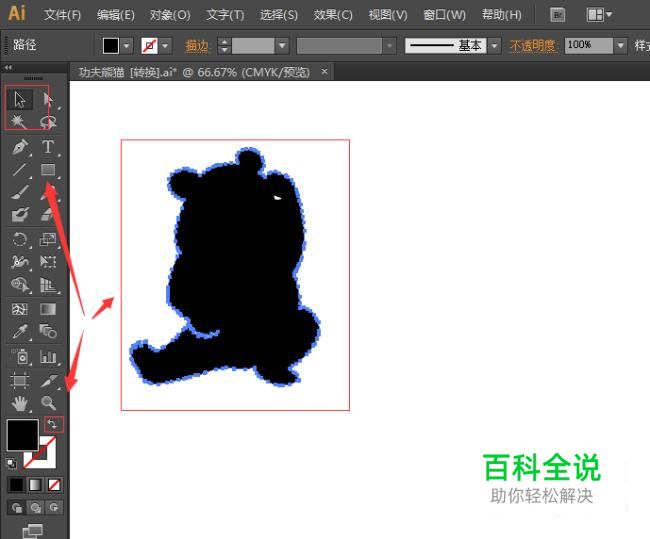Select the Scale tool
This screenshot has height=539, width=650.
click(48, 239)
